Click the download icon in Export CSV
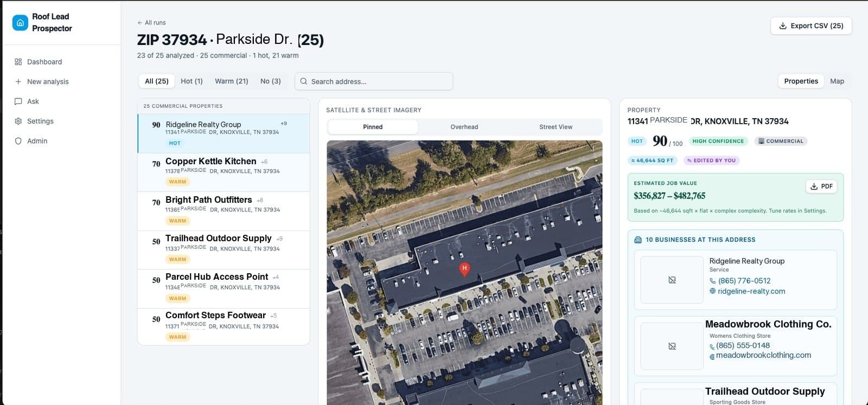 pyautogui.click(x=783, y=25)
